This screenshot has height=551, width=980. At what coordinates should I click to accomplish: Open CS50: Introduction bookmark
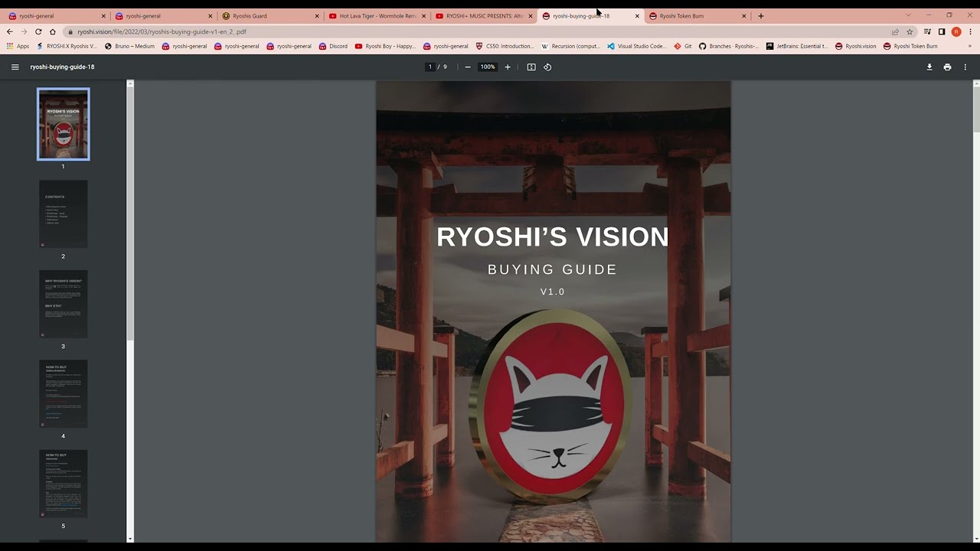click(505, 46)
